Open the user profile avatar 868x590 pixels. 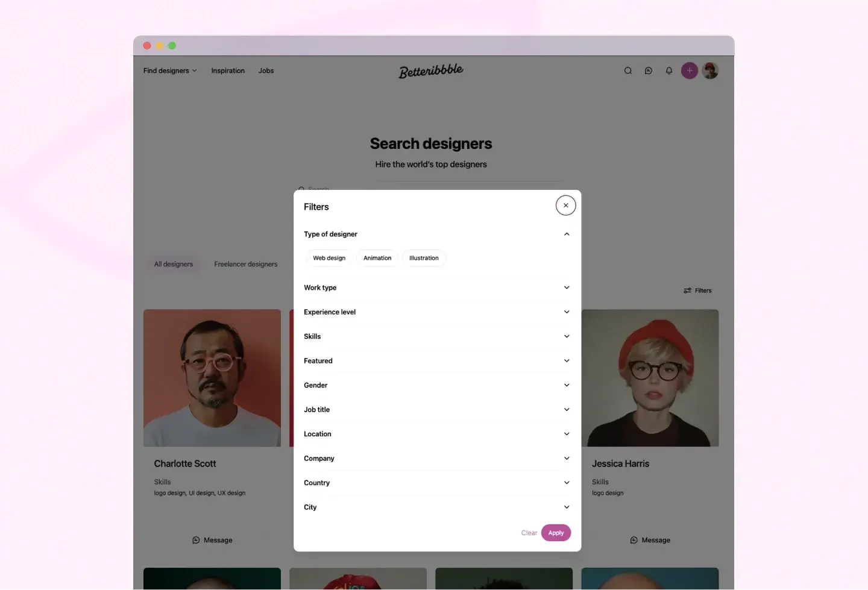pos(710,71)
